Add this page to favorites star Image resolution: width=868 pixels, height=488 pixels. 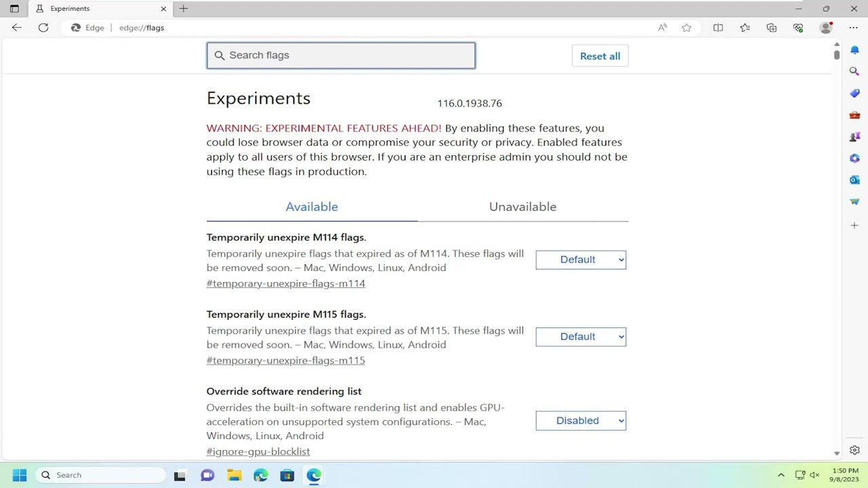pyautogui.click(x=686, y=28)
